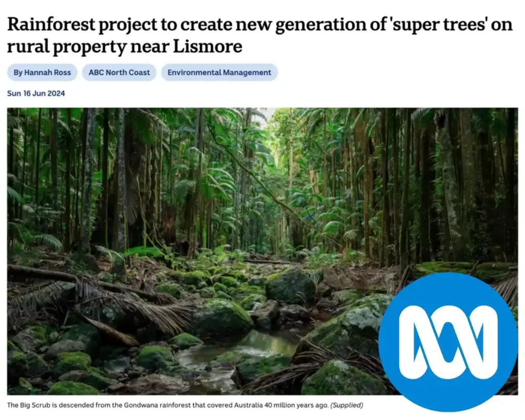This screenshot has width=525, height=420.
Task: Open the Environmental Management topic tag
Action: pyautogui.click(x=219, y=72)
